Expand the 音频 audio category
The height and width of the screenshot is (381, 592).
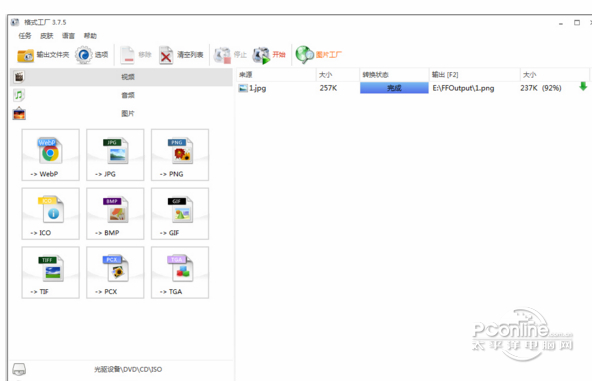122,95
